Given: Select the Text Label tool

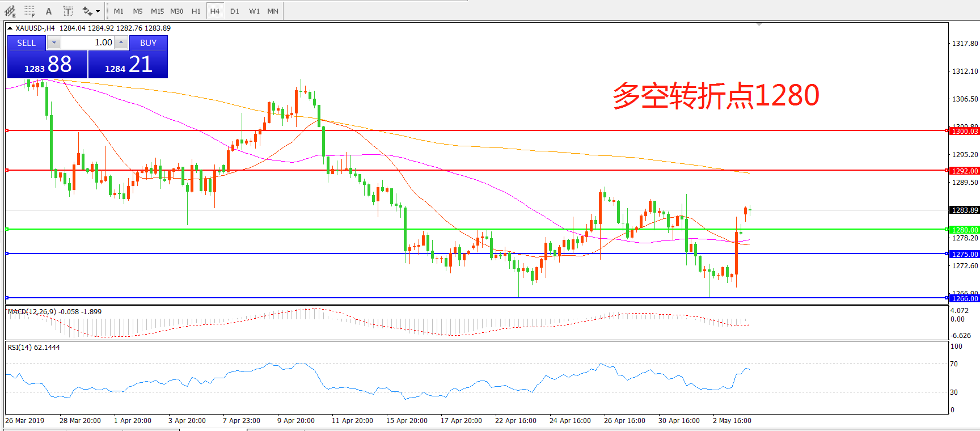Looking at the screenshot, I should [67, 11].
